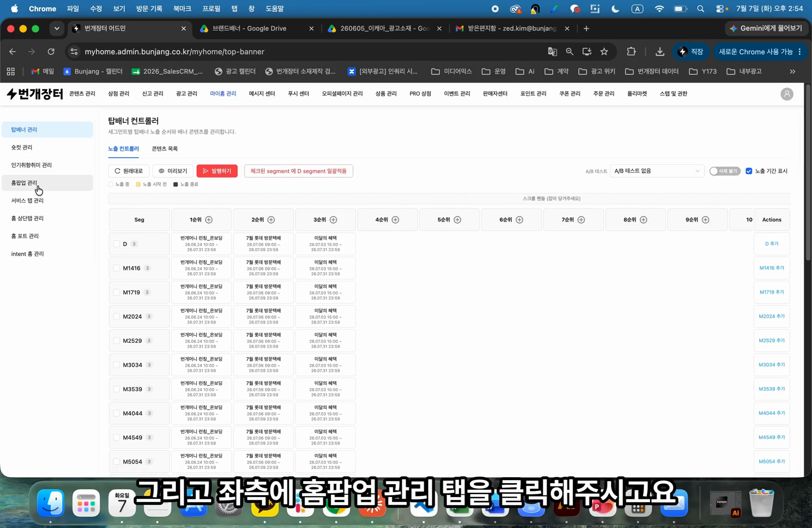
Task: Open 번개머니 런칭_온보딩 banner in D row
Action: (201, 244)
